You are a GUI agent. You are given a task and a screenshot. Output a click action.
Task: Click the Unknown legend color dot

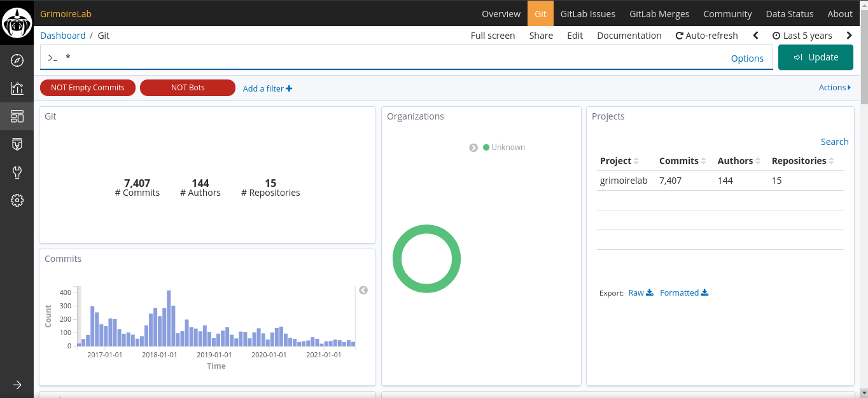[x=486, y=148]
